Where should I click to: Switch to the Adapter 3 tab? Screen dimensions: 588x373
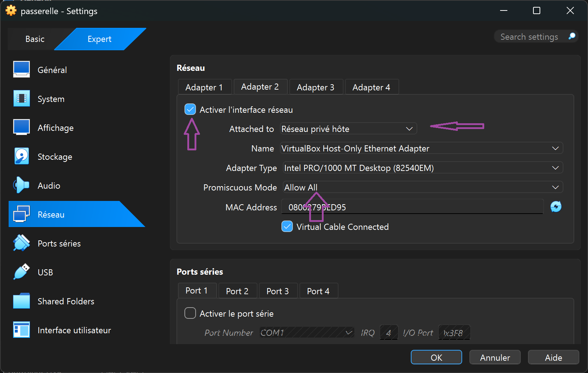tap(315, 87)
